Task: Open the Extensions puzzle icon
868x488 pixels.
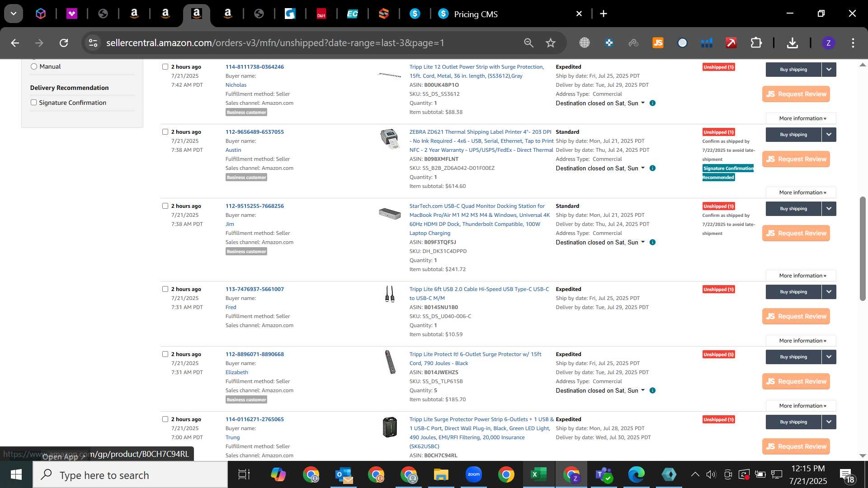Action: tap(756, 43)
